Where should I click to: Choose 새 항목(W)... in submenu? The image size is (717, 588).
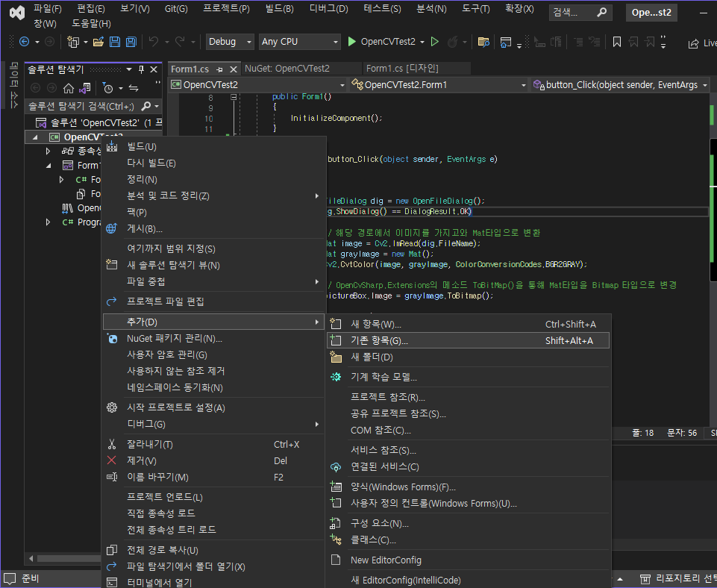(x=469, y=324)
